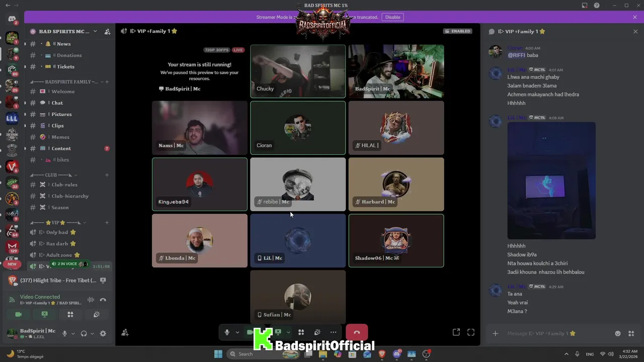Open user settings gear
Viewport: 644px width, 362px height.
pos(103,333)
